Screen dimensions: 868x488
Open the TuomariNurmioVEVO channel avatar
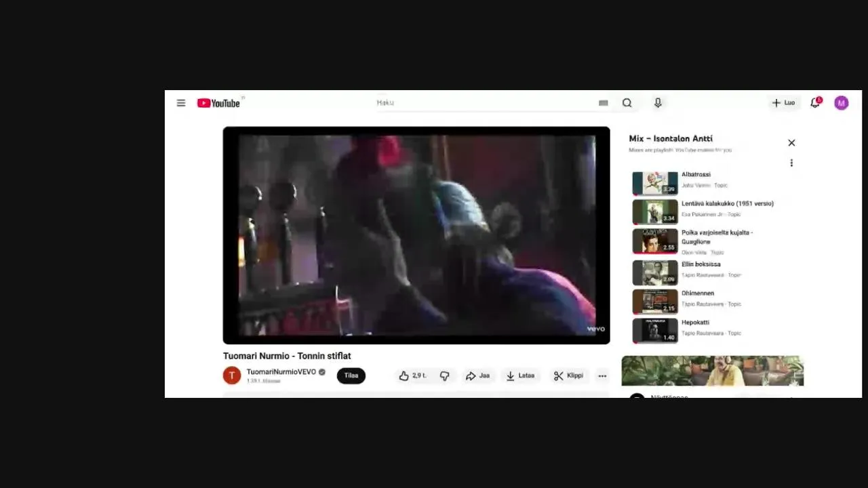232,375
